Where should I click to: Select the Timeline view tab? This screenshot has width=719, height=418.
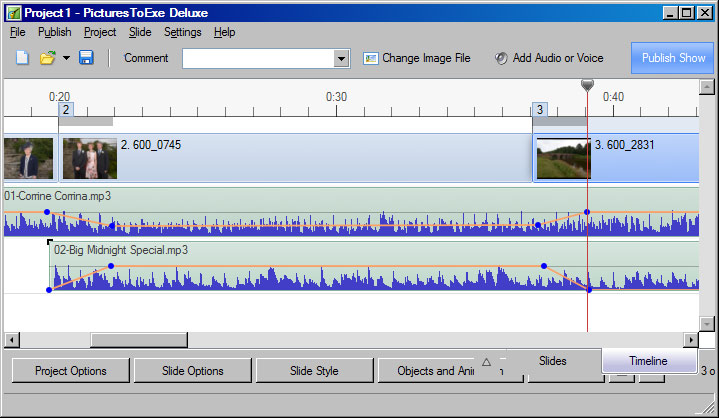[648, 361]
